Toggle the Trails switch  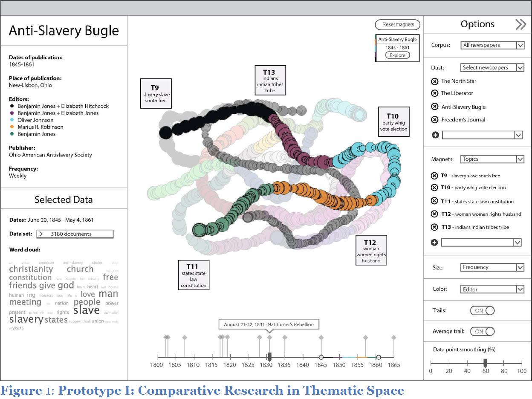pos(482,310)
